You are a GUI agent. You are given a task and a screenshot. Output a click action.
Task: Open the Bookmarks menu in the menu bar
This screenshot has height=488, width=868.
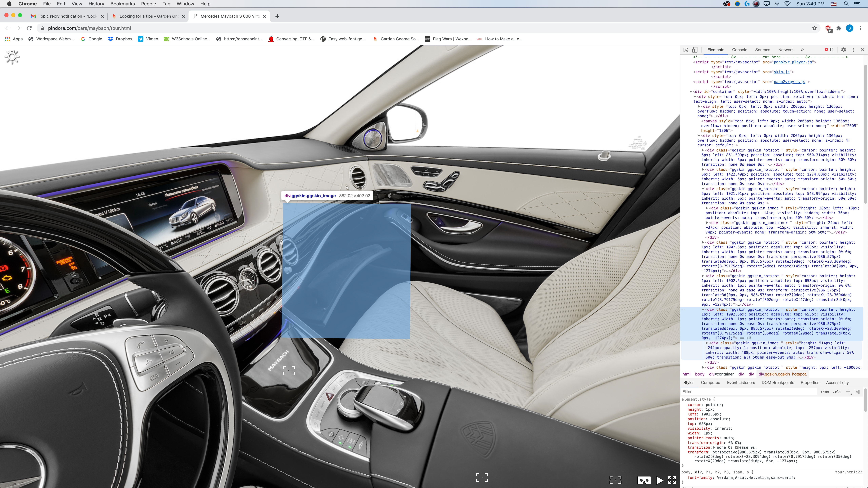pos(123,4)
